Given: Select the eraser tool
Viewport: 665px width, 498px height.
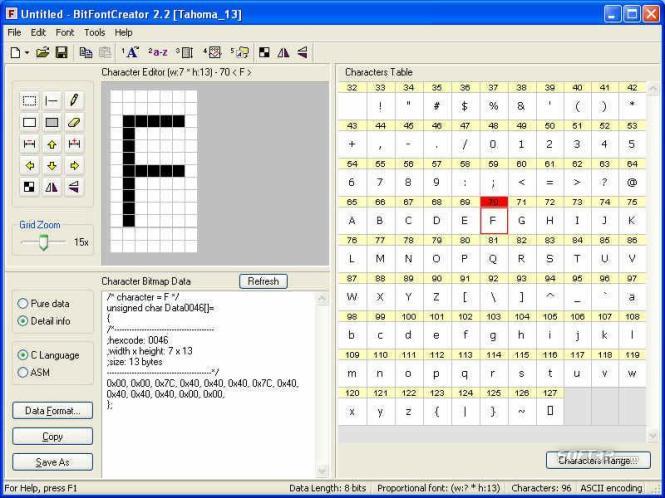Looking at the screenshot, I should point(74,123).
